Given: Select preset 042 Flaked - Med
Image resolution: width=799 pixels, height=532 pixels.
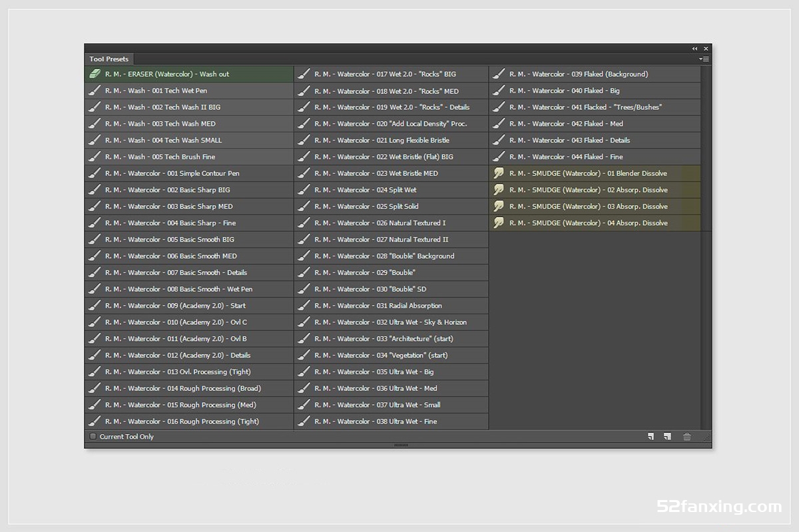Looking at the screenshot, I should point(595,124).
